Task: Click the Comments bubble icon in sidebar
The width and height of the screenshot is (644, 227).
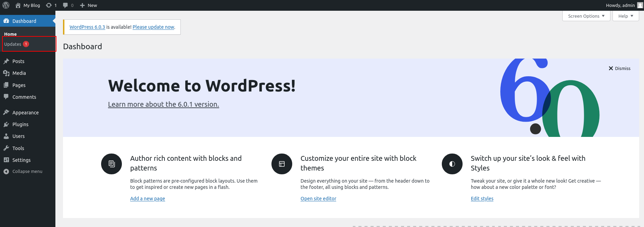Action: pyautogui.click(x=6, y=97)
